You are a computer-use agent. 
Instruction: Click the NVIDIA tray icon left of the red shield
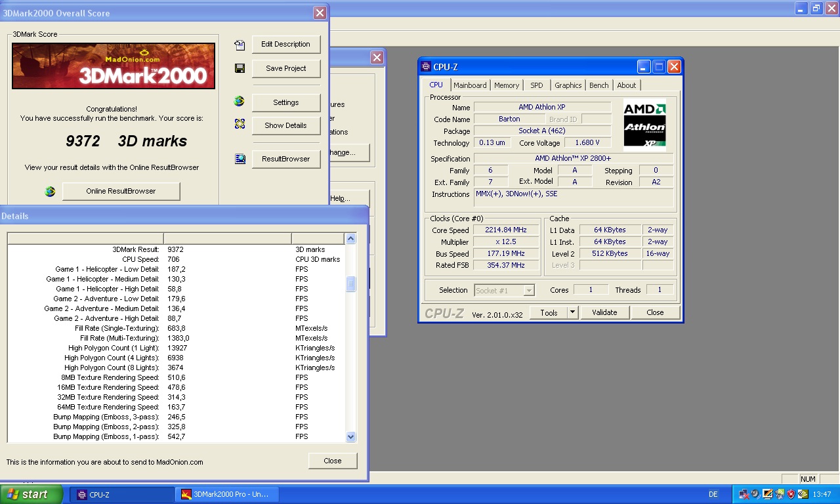pyautogui.click(x=779, y=494)
